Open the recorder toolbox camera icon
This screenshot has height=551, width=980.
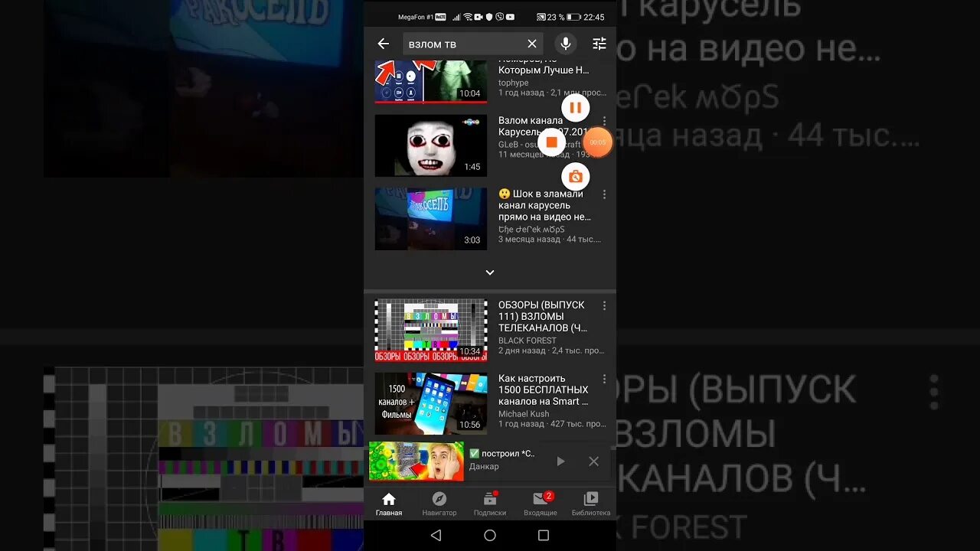pos(576,177)
